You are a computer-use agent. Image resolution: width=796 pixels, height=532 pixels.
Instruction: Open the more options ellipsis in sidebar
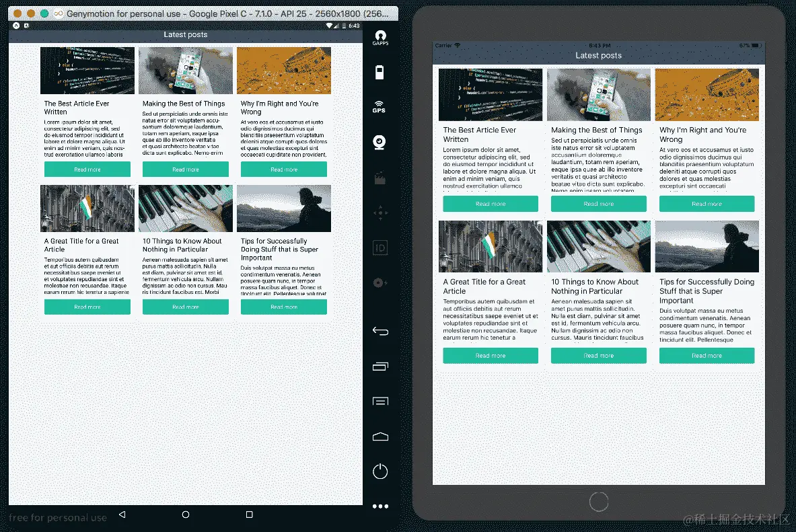tap(380, 506)
